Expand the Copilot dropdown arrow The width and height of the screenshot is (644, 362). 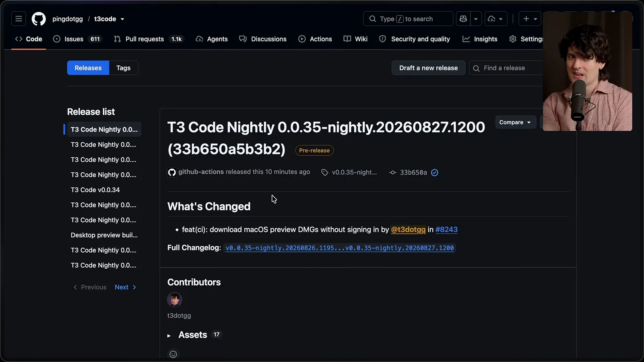point(476,19)
